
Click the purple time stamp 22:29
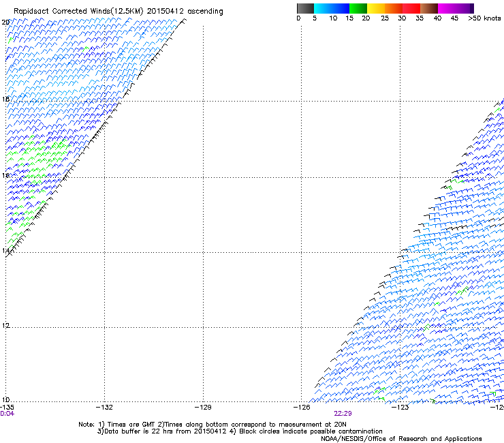tap(343, 414)
